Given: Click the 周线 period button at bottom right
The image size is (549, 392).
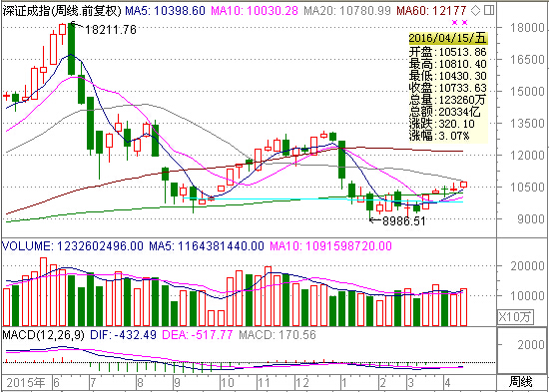Looking at the screenshot, I should [520, 381].
